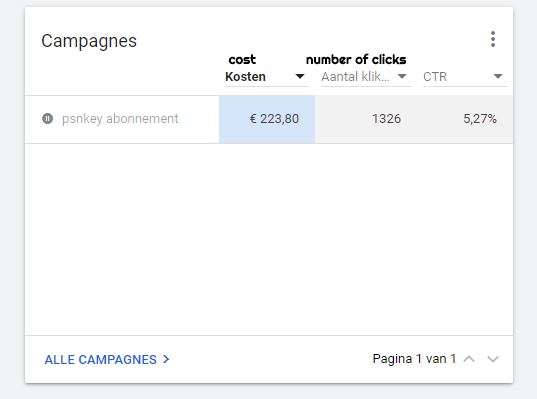Click the 1326 clicks value
This screenshot has width=537, height=399.
386,119
